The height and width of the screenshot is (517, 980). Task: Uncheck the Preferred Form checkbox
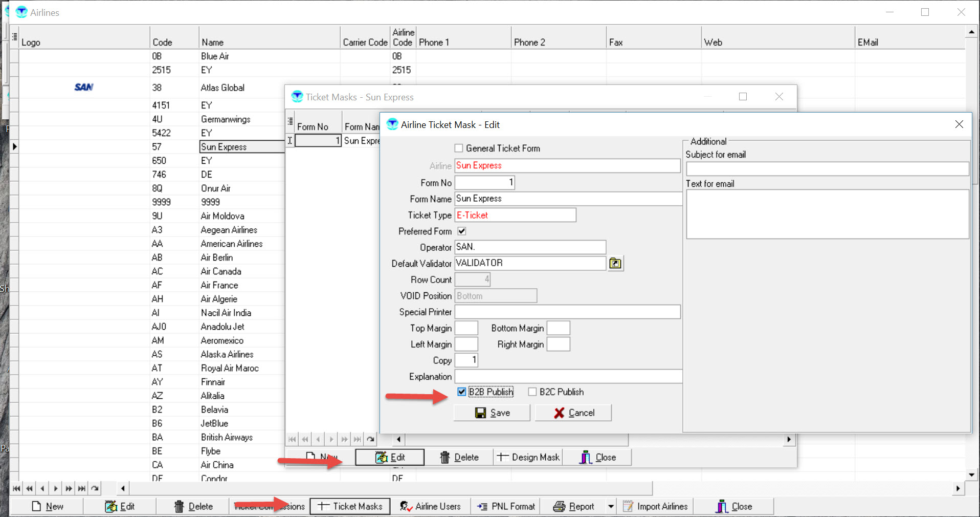pyautogui.click(x=462, y=231)
